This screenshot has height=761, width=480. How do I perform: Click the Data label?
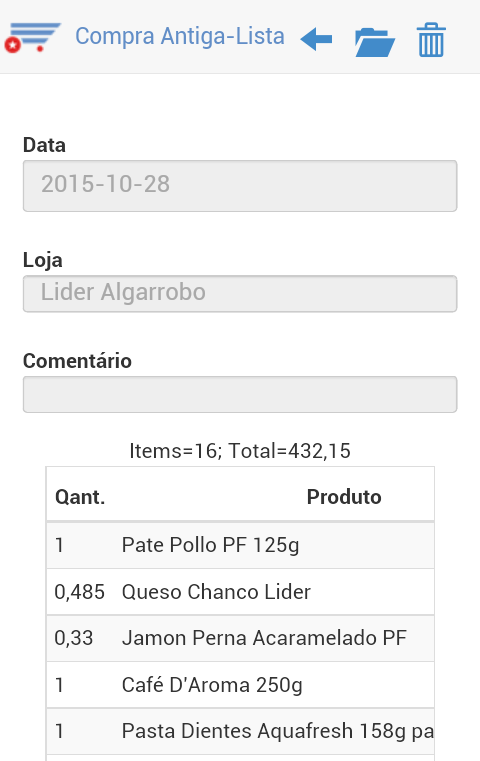coord(44,145)
